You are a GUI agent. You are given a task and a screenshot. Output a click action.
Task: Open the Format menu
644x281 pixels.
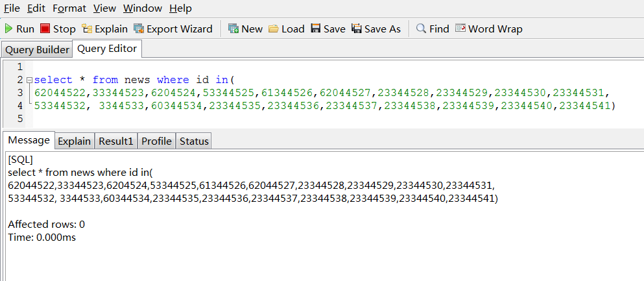(x=69, y=8)
